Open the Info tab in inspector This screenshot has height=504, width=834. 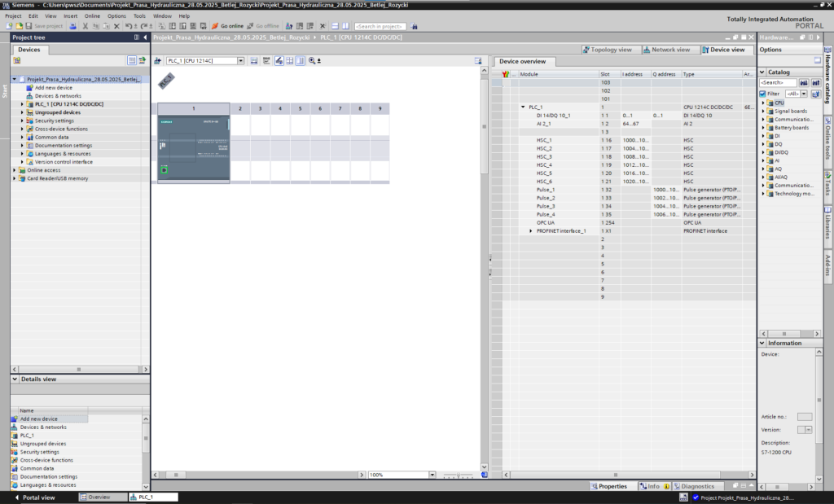click(654, 486)
